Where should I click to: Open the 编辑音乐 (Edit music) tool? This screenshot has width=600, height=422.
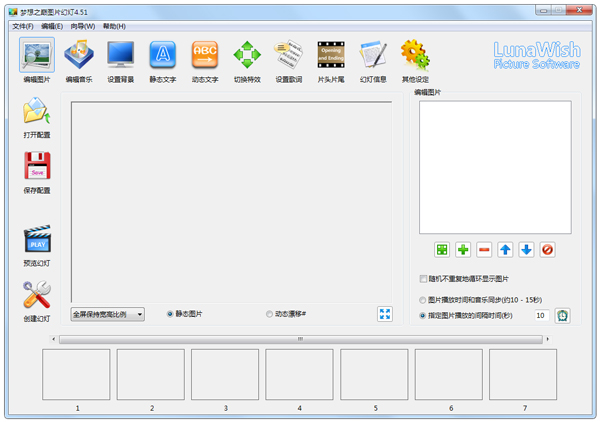click(79, 55)
